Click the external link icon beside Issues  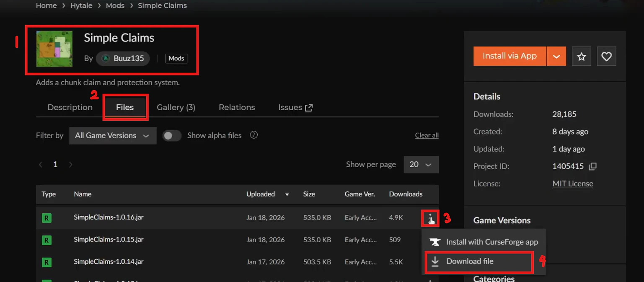pos(309,108)
